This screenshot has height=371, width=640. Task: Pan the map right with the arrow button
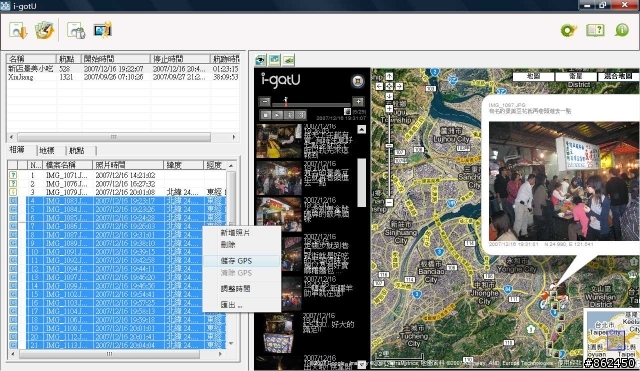tap(399, 86)
